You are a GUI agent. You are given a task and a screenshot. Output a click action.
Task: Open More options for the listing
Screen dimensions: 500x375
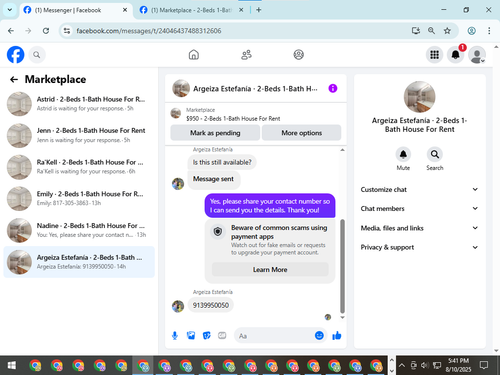301,133
